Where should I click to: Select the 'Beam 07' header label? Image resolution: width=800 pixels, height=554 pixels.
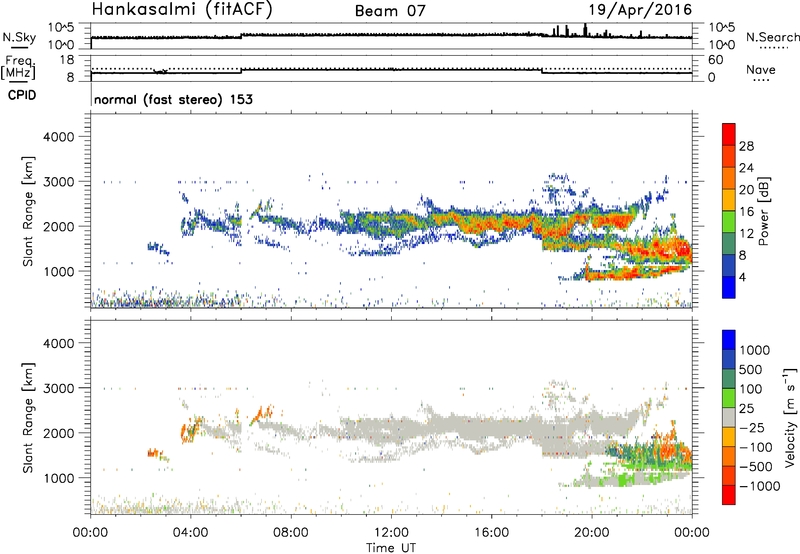click(x=390, y=11)
